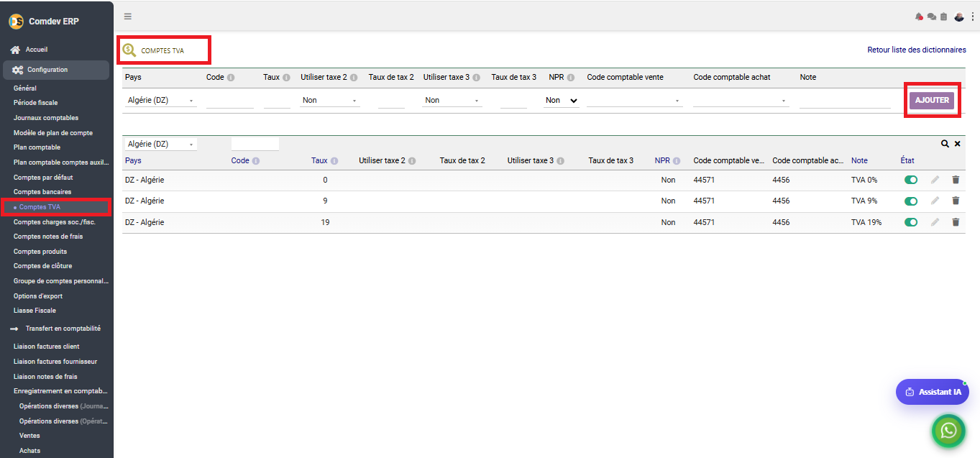The width and height of the screenshot is (980, 458).
Task: Clear list filters with the X icon
Action: [957, 144]
